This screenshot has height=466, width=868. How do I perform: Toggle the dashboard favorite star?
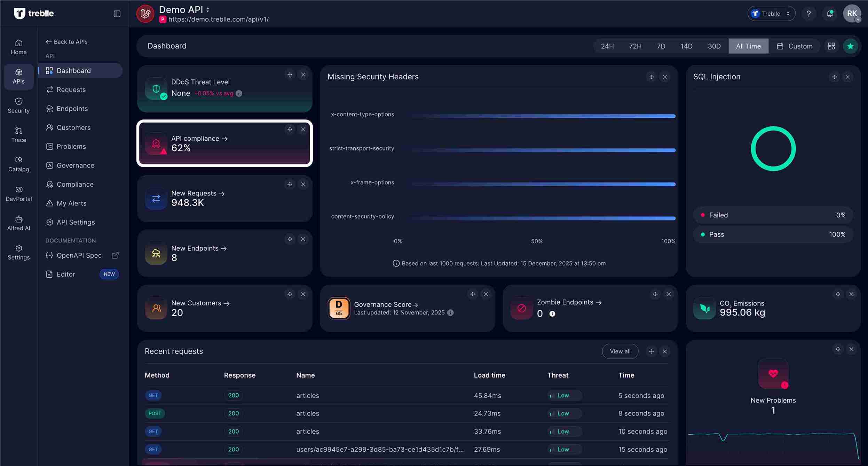pos(851,46)
